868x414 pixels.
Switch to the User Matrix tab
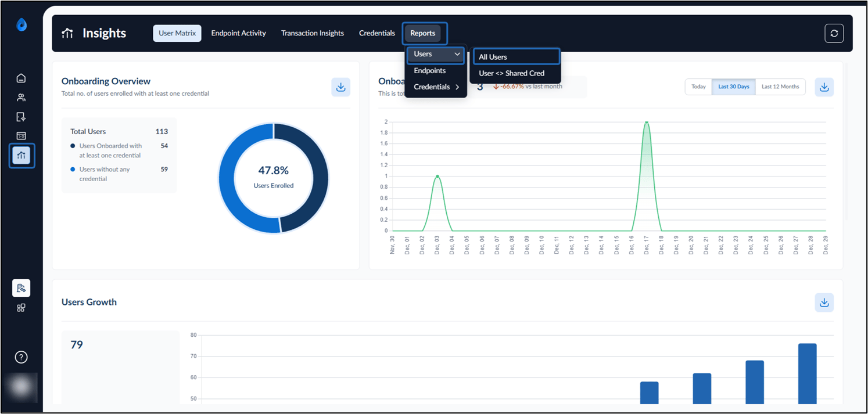pyautogui.click(x=177, y=33)
